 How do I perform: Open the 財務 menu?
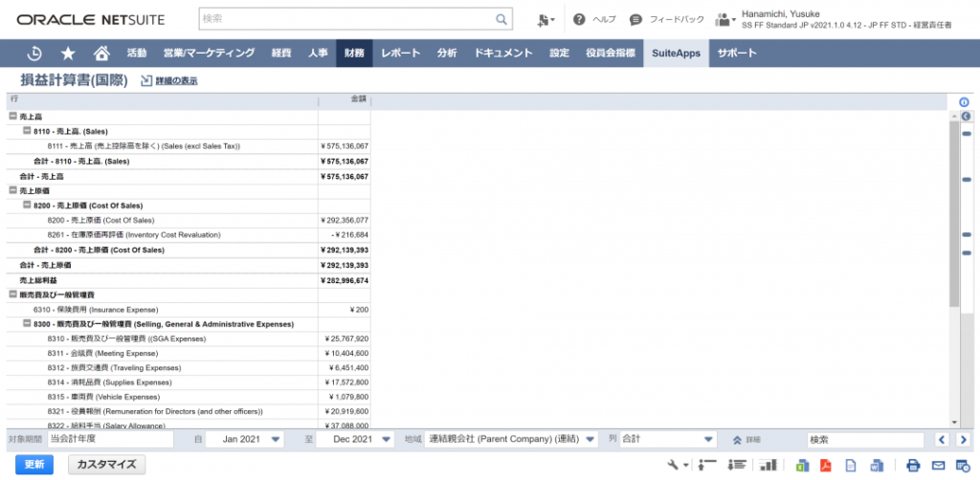click(353, 54)
